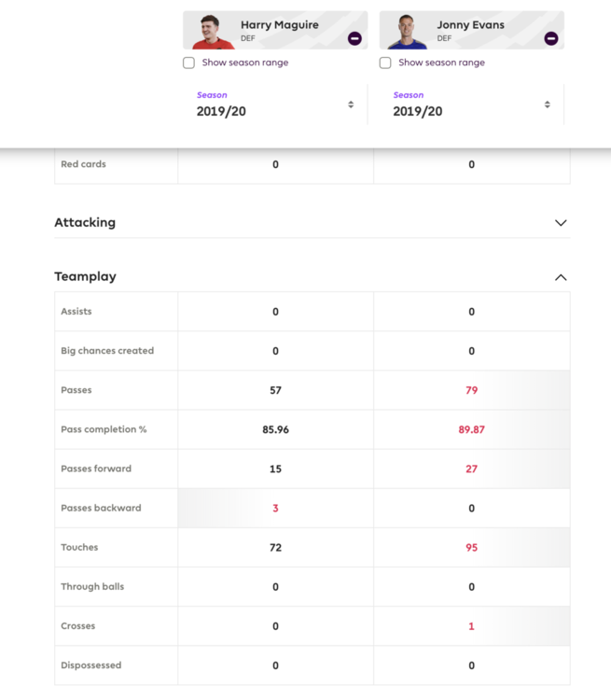
Task: Click Maguire's Touches value 72
Action: click(x=275, y=547)
